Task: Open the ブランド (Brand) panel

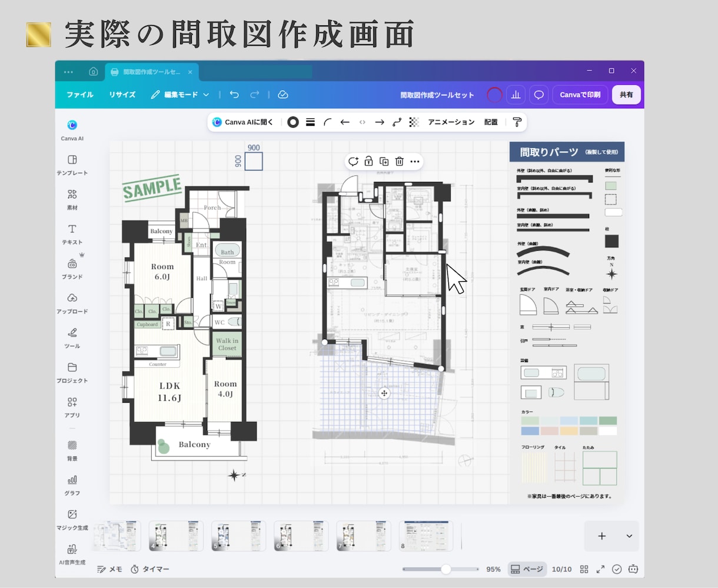Action: point(72,268)
